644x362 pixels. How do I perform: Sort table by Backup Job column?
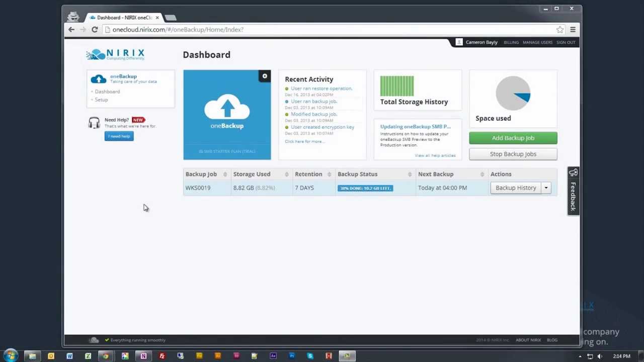pyautogui.click(x=206, y=174)
